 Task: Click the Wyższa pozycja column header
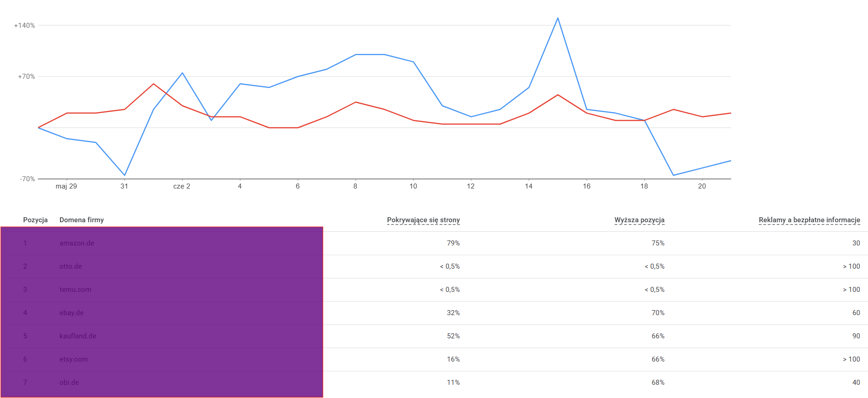point(639,220)
